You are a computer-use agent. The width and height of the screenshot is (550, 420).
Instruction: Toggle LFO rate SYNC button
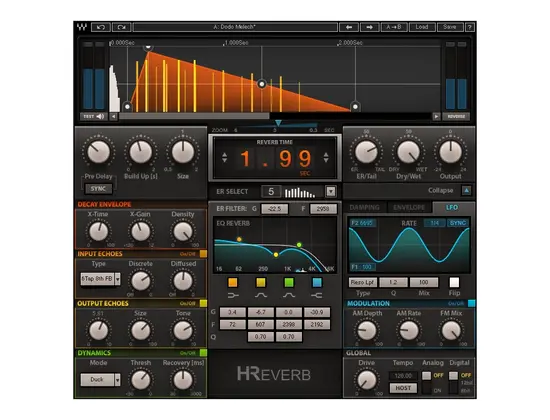(x=458, y=223)
